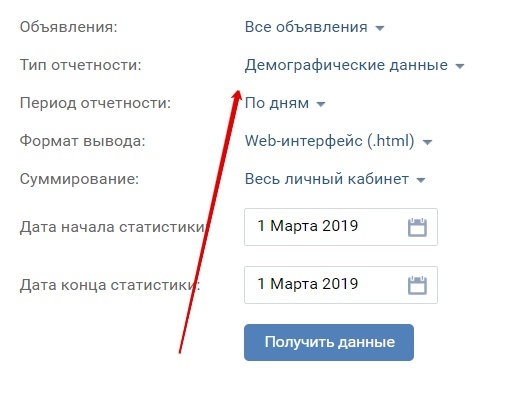Click arrow next to Web-интерфейс (.html)

[x=427, y=142]
